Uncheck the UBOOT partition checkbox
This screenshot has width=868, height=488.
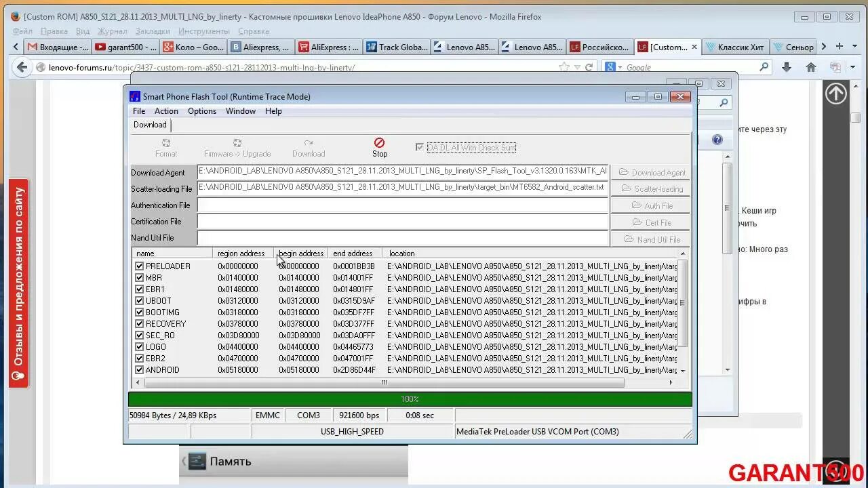139,301
